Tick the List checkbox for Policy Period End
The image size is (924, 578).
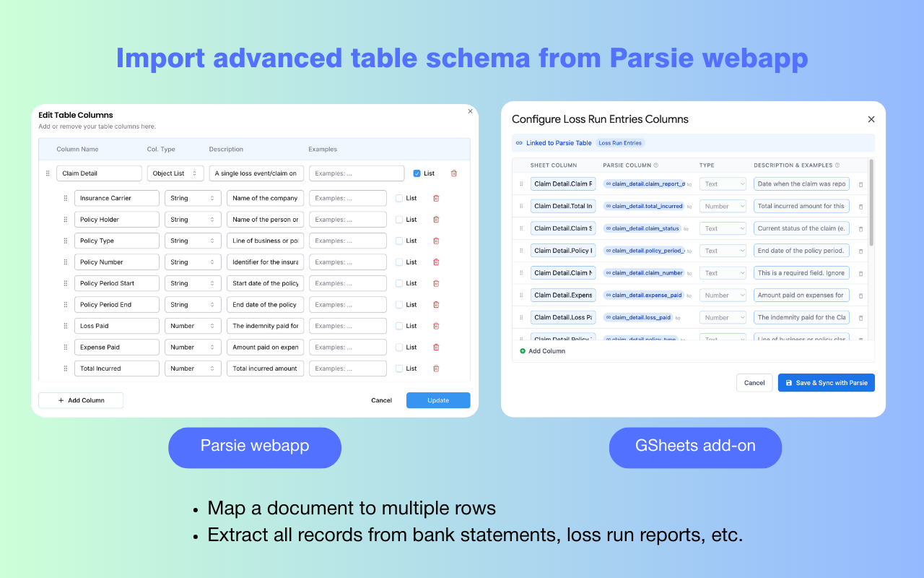click(399, 305)
